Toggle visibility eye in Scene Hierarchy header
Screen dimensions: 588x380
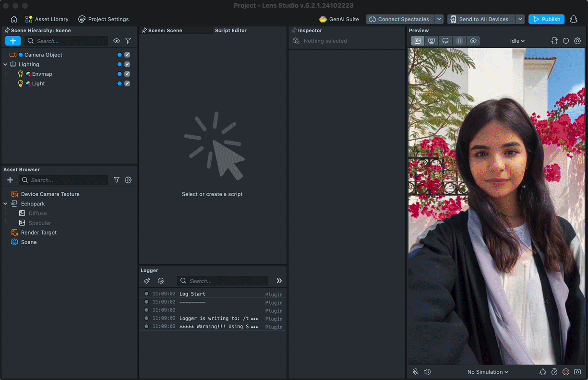click(117, 41)
